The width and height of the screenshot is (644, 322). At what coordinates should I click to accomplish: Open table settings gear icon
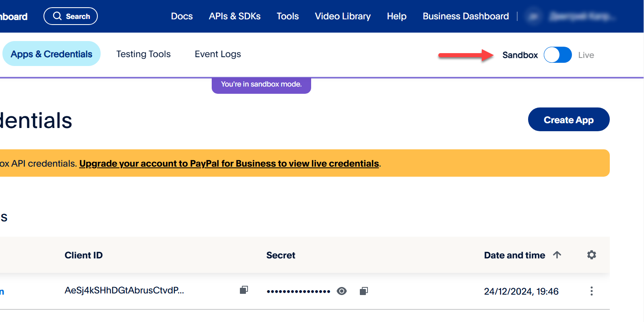coord(592,255)
